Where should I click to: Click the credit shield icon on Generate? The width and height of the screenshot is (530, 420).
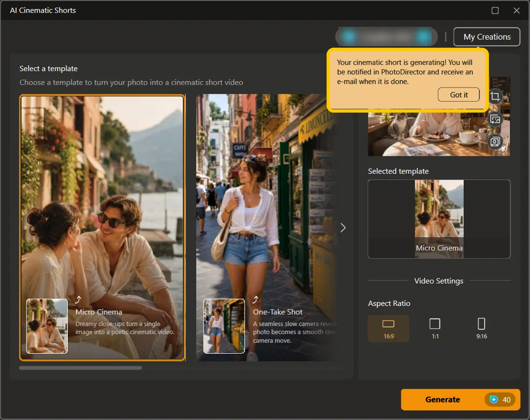tap(494, 400)
